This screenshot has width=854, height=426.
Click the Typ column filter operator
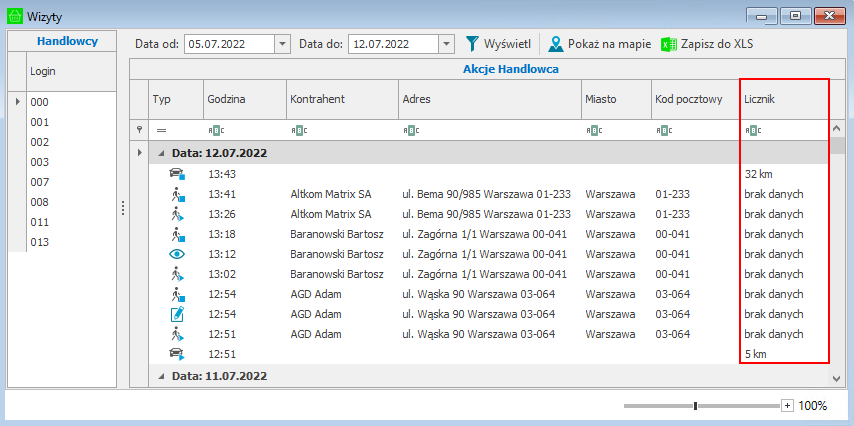tap(161, 130)
